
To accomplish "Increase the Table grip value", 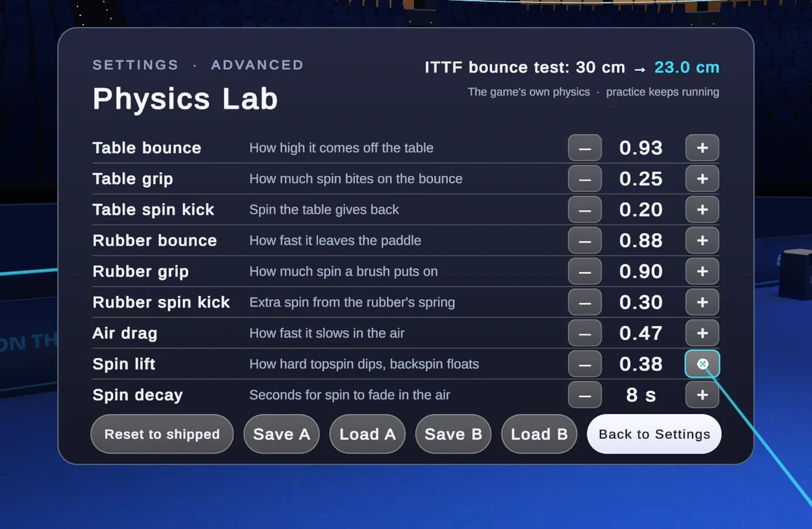I will click(x=702, y=179).
